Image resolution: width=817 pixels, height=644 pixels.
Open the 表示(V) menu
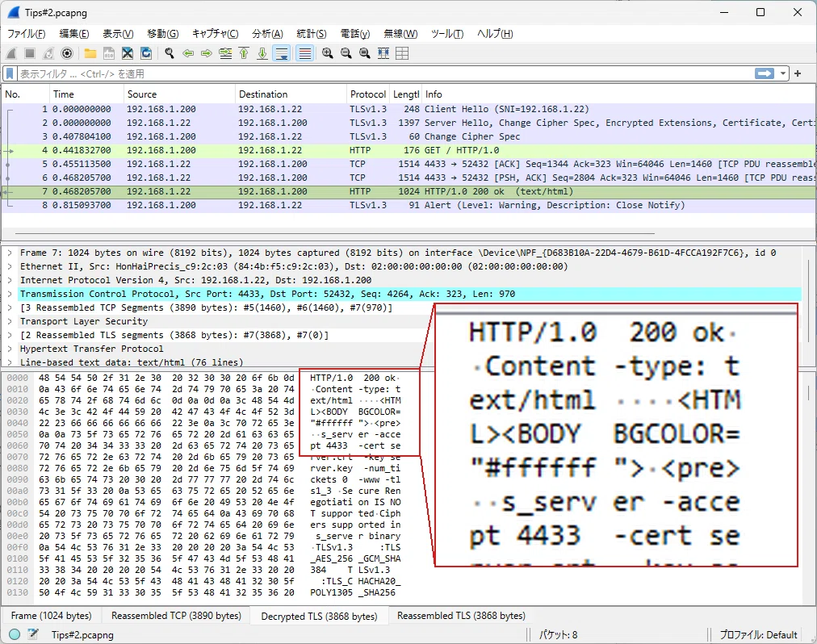pos(118,34)
